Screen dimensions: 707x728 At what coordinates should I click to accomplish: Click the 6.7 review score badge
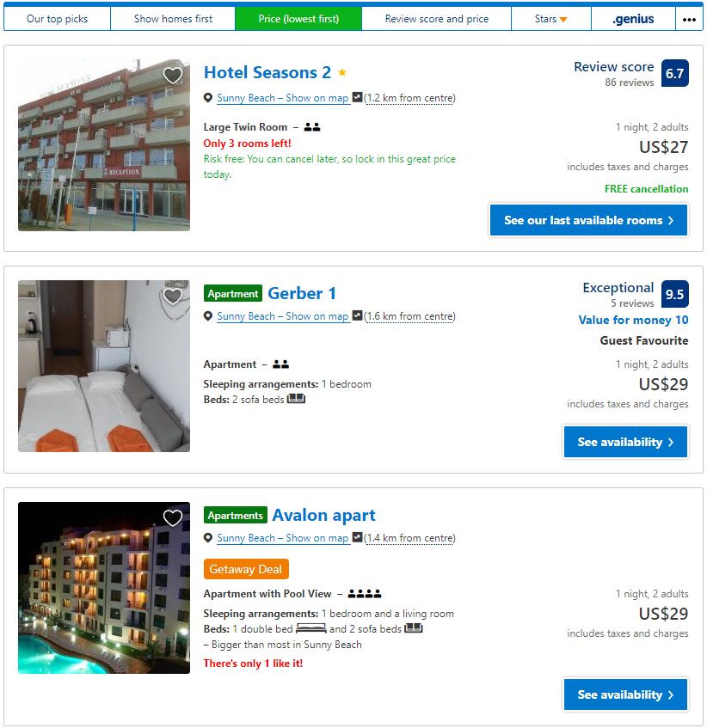(674, 73)
